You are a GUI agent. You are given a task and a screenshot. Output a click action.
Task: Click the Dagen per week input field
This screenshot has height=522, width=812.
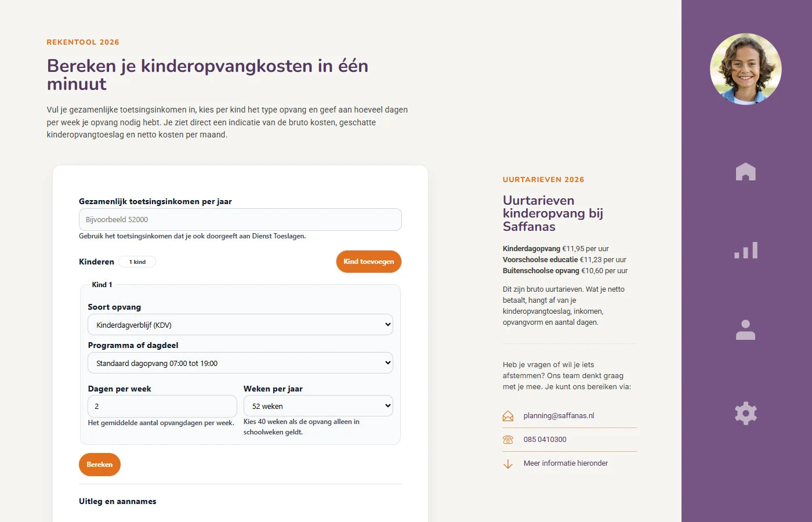(x=162, y=406)
